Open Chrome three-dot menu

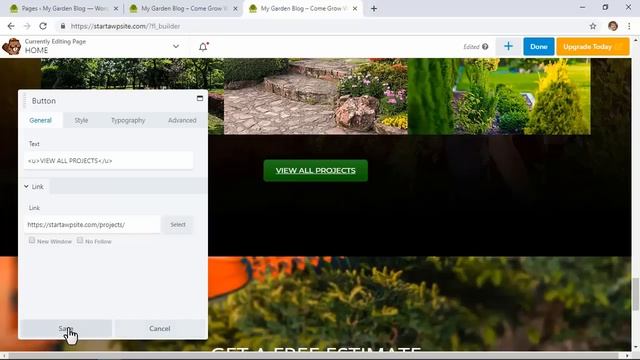pos(629,26)
